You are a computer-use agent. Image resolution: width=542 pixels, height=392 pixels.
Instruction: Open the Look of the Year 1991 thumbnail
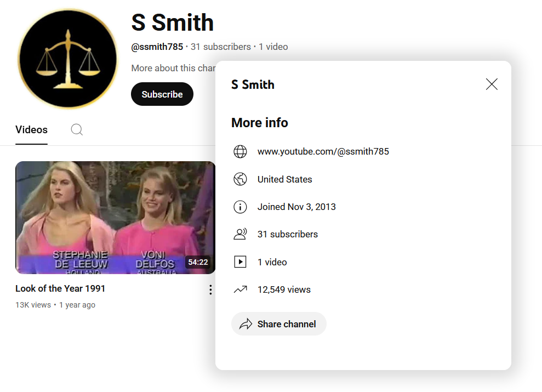[116, 218]
